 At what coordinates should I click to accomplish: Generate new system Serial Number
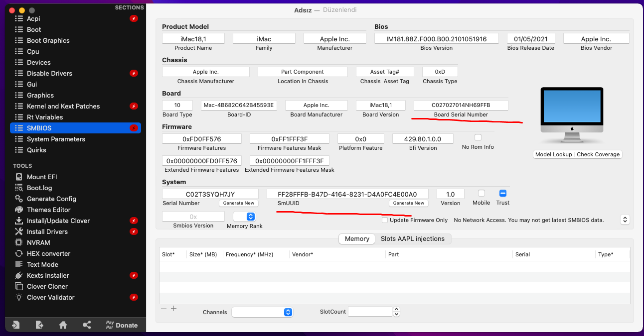point(239,203)
